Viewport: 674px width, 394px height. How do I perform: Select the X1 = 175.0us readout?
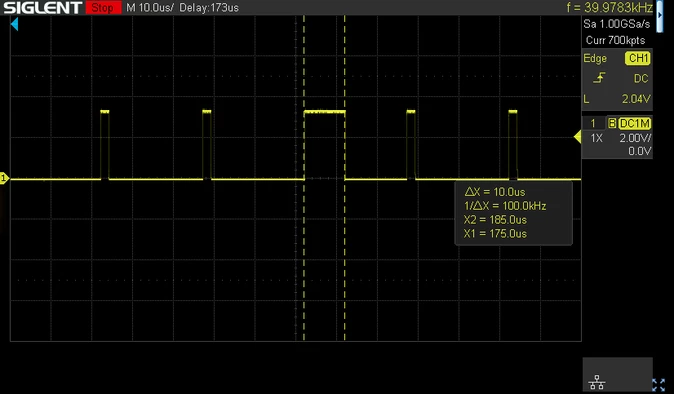coord(495,234)
